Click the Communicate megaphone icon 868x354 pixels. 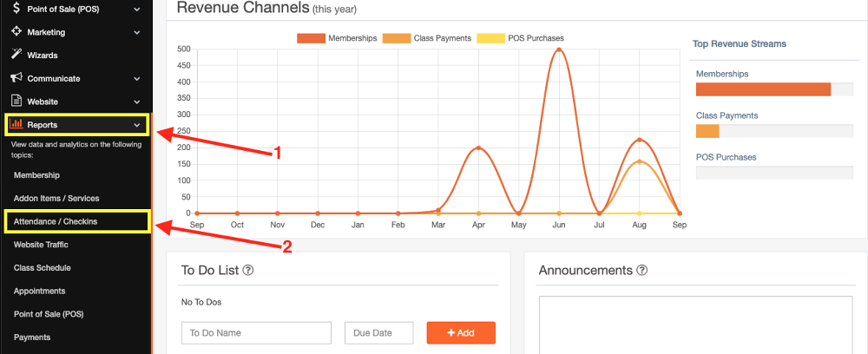tap(17, 78)
